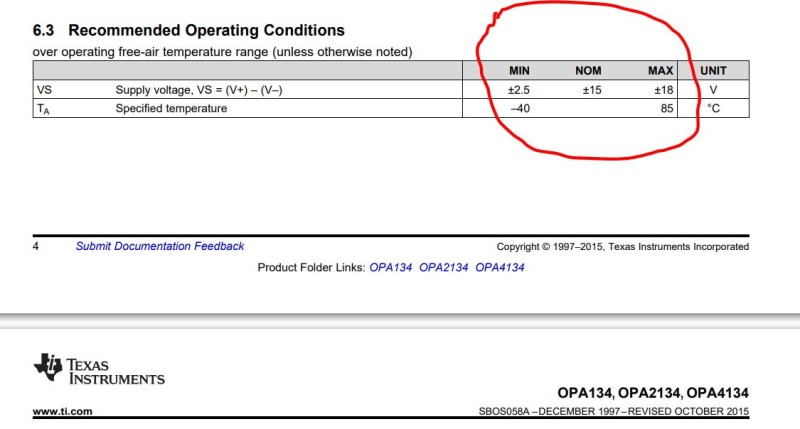800x429 pixels.
Task: Click the 6.3 Recommended Operating Conditions heading
Action: [x=188, y=31]
